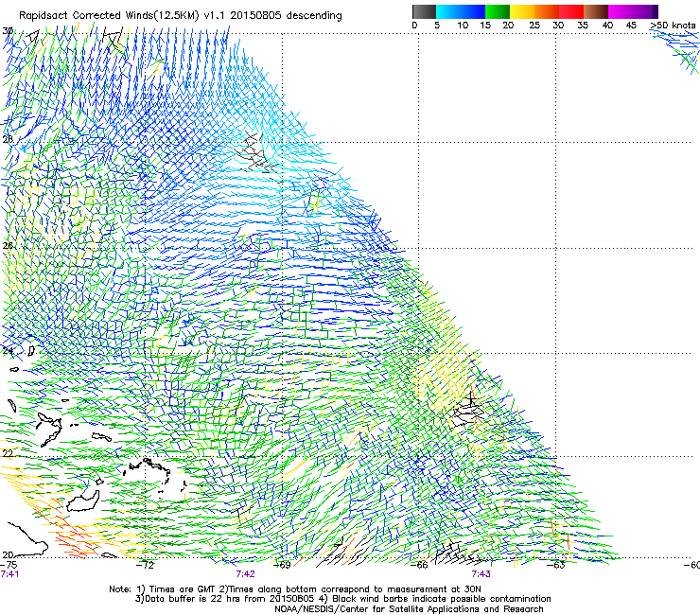Screen dimensions: 700x615
Task: Click the '35' label under the color bar
Action: click(x=582, y=26)
